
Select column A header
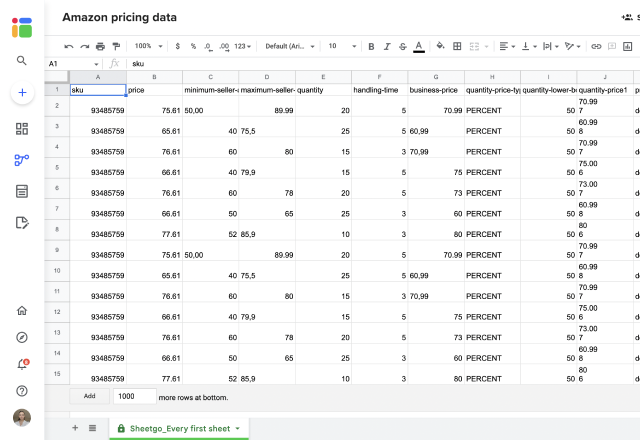[98, 77]
